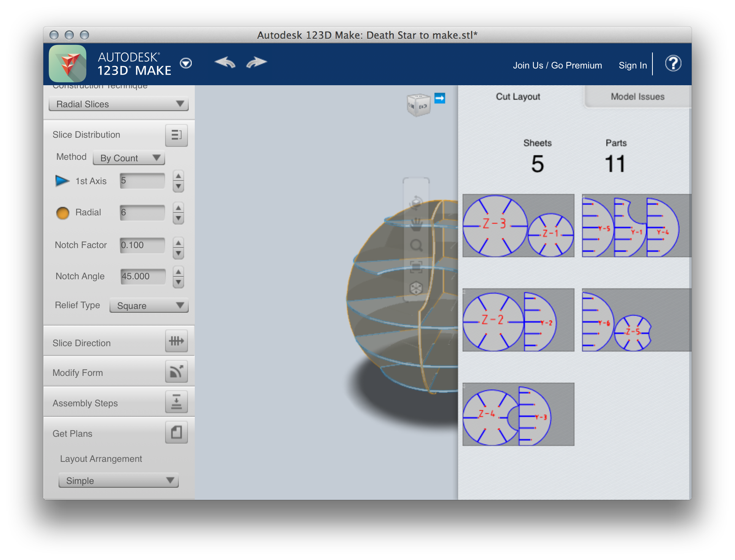
Task: Expand the Square relief type dropdown
Action: 149,305
